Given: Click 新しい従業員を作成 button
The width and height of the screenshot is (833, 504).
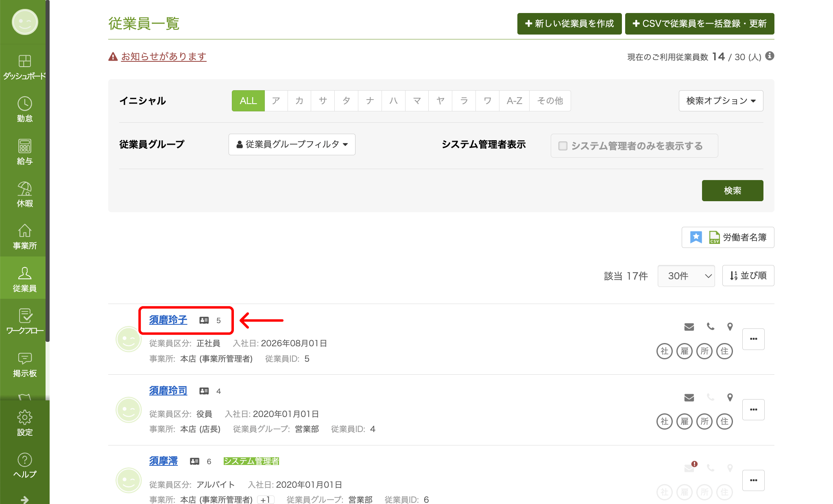Looking at the screenshot, I should (x=569, y=24).
